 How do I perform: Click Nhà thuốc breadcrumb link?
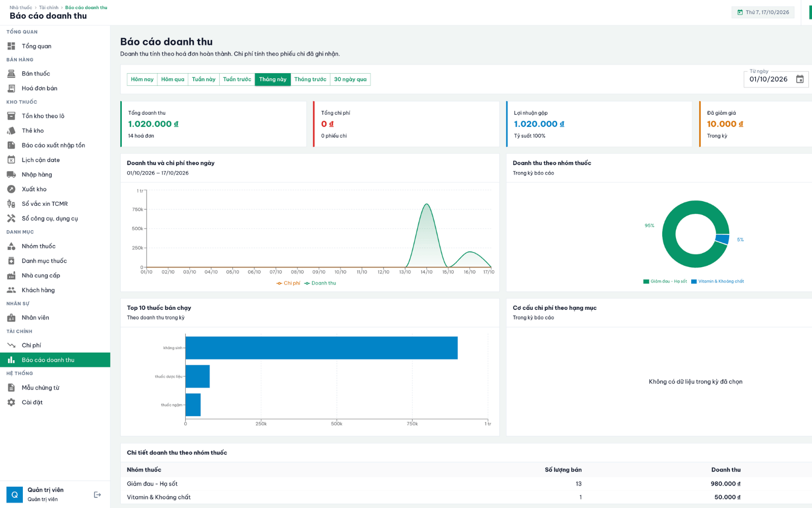(x=21, y=8)
